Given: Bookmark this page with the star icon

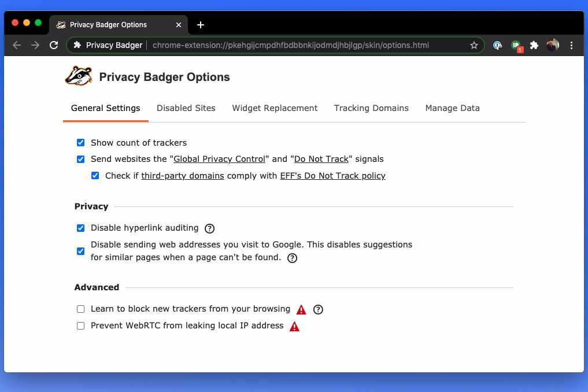Looking at the screenshot, I should click(x=474, y=46).
